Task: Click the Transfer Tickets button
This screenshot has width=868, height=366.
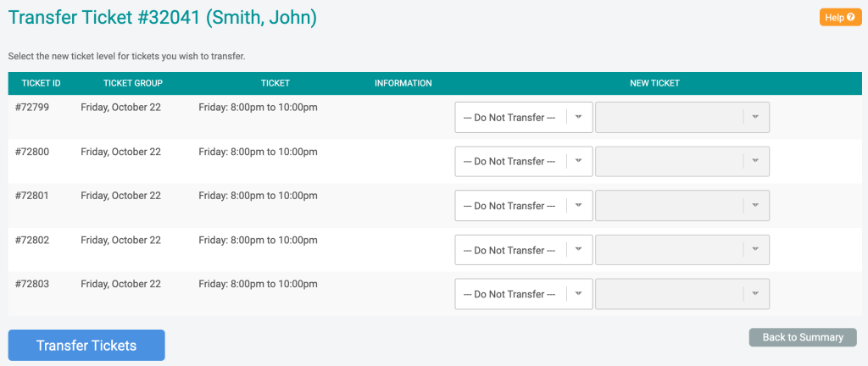Action: point(86,345)
